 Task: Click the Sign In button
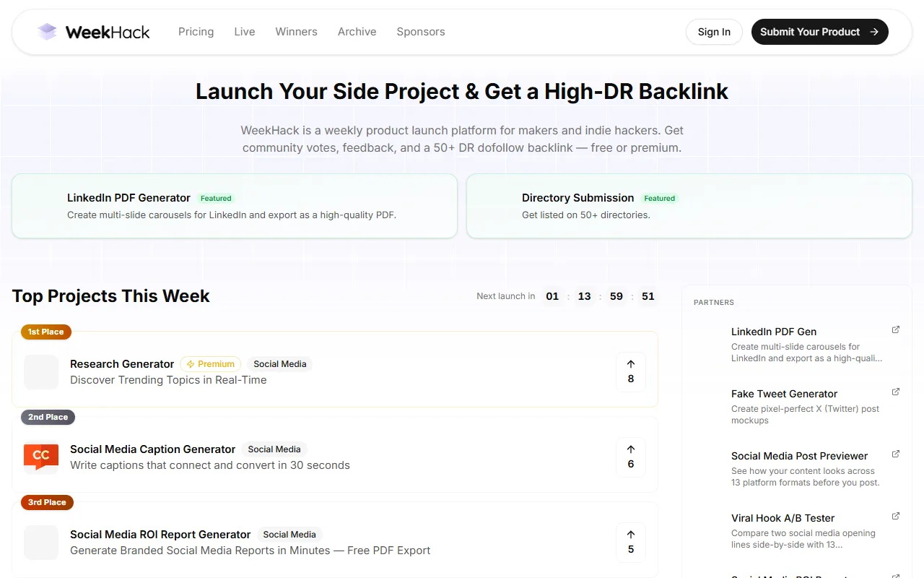(713, 32)
